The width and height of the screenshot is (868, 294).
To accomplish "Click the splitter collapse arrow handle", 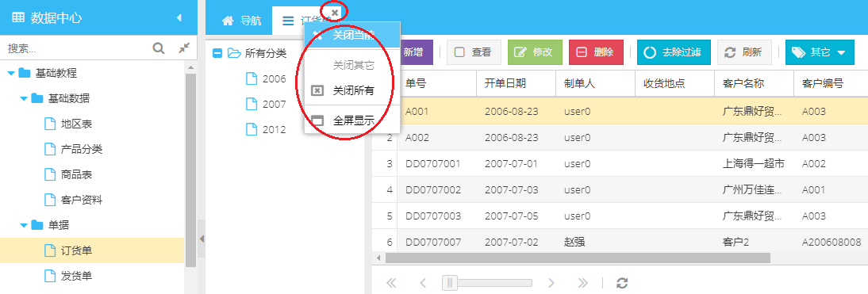I will [202, 239].
